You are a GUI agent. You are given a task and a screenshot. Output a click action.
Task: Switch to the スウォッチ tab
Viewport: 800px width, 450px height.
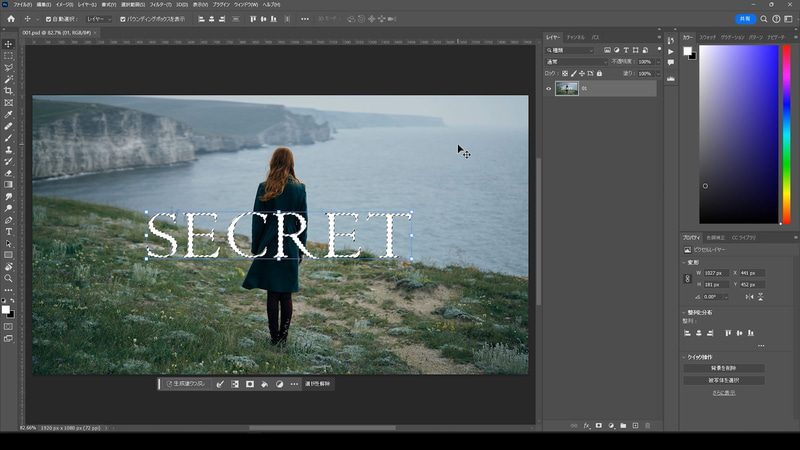[708, 37]
